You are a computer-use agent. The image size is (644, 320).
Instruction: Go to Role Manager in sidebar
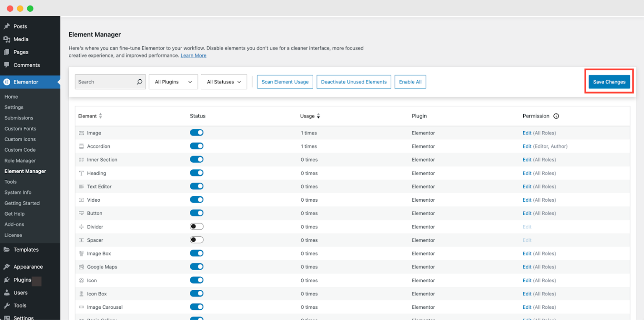pyautogui.click(x=20, y=160)
